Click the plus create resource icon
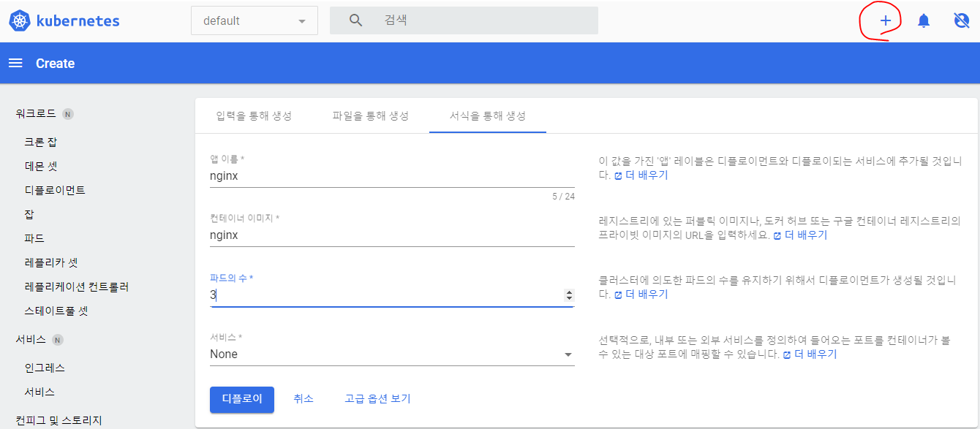980x429 pixels. click(x=885, y=20)
